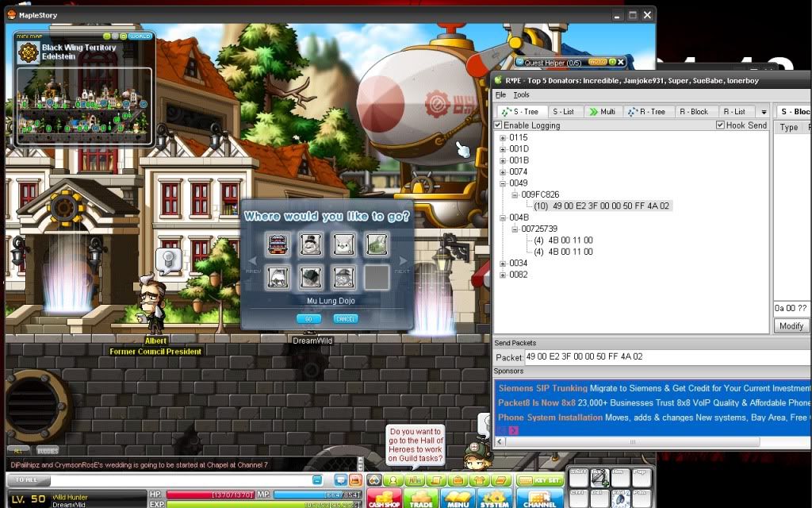The height and width of the screenshot is (508, 812).
Task: Click the Packet input field
Action: pyautogui.click(x=668, y=356)
